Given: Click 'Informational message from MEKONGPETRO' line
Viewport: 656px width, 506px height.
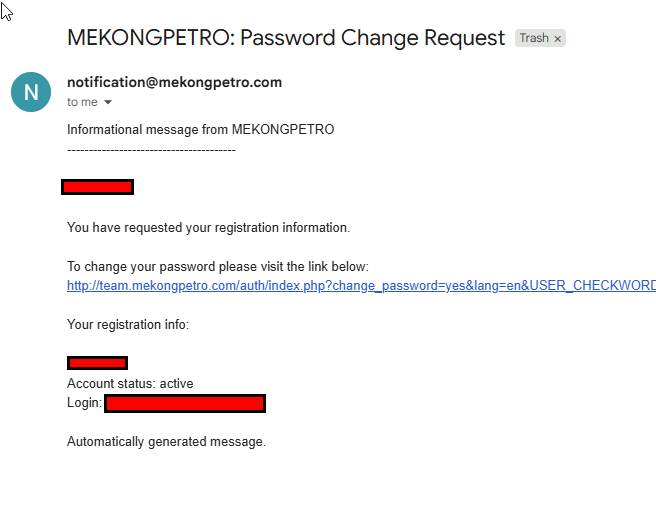Looking at the screenshot, I should (200, 129).
